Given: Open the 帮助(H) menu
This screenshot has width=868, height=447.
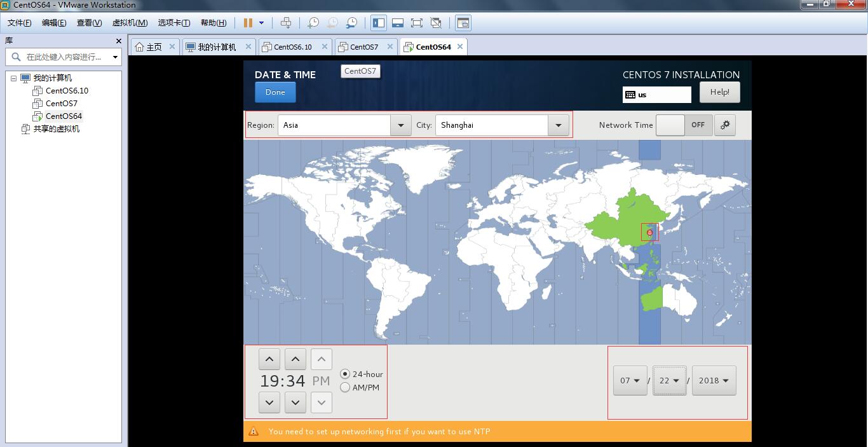Looking at the screenshot, I should point(214,23).
